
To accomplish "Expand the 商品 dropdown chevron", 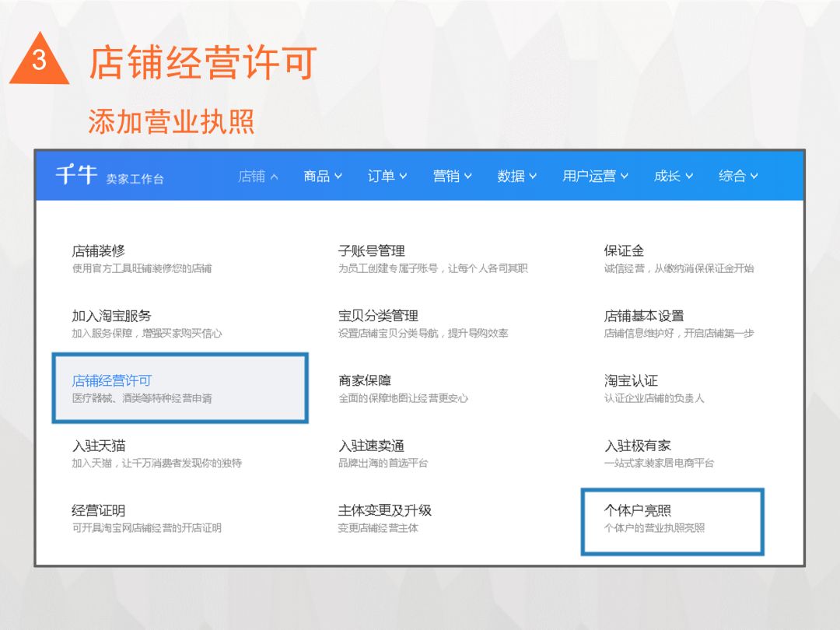I will 338,176.
